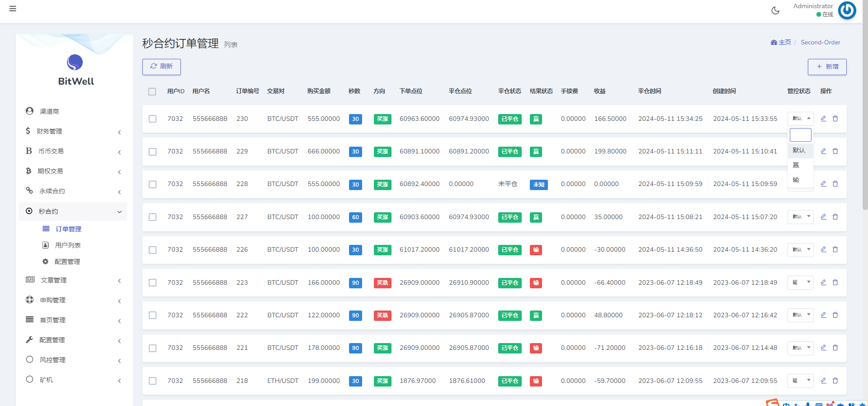This screenshot has height=406, width=868.
Task: Click delete trash icon for order 226
Action: click(x=835, y=249)
